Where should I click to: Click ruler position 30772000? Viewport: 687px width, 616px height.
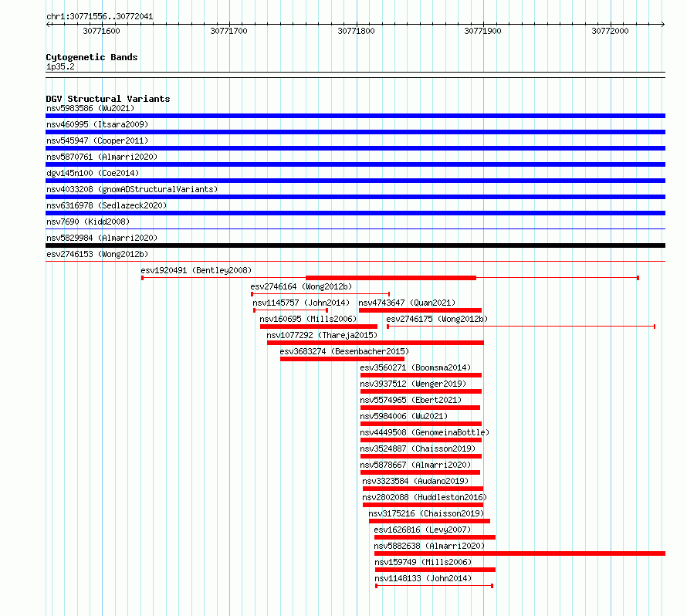pos(610,31)
